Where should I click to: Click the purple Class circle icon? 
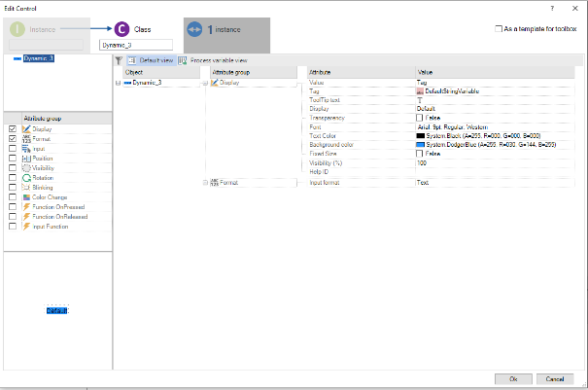(x=121, y=29)
